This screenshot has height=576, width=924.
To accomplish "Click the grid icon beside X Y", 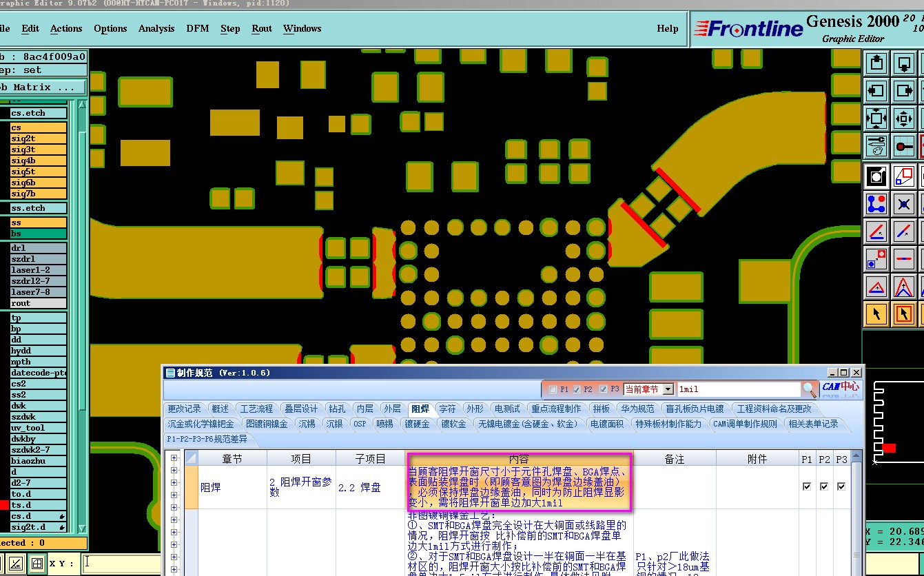I will [37, 563].
